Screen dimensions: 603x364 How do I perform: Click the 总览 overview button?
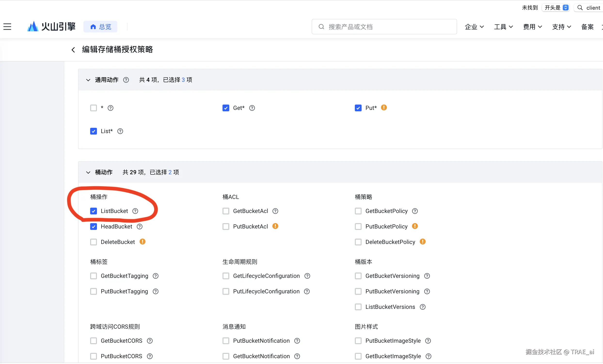(100, 27)
